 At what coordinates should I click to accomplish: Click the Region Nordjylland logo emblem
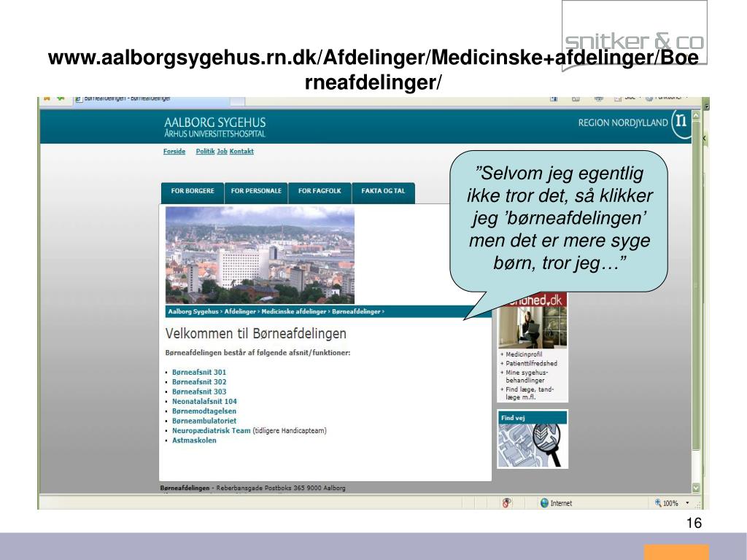tap(682, 123)
